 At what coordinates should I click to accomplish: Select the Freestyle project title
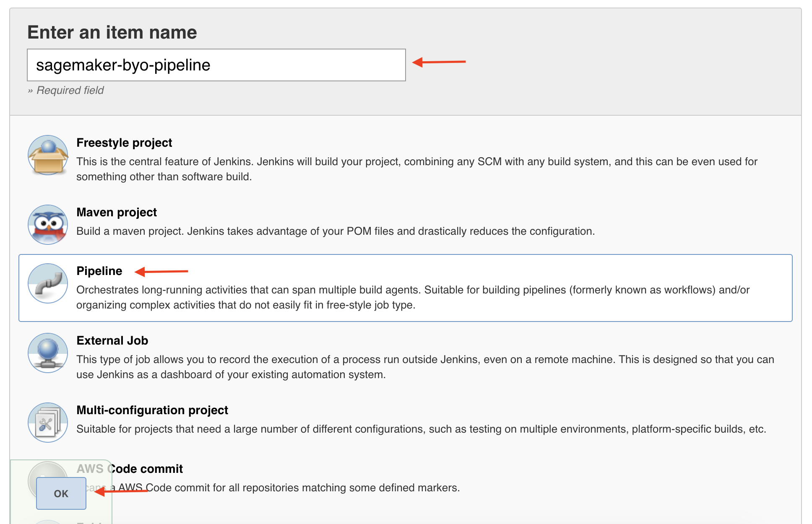(x=124, y=143)
